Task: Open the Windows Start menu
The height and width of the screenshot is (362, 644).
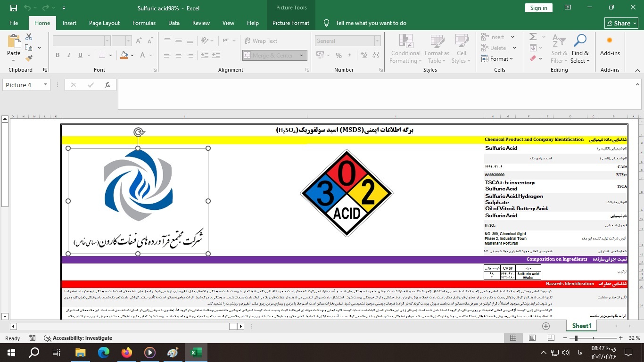Action: 11,353
